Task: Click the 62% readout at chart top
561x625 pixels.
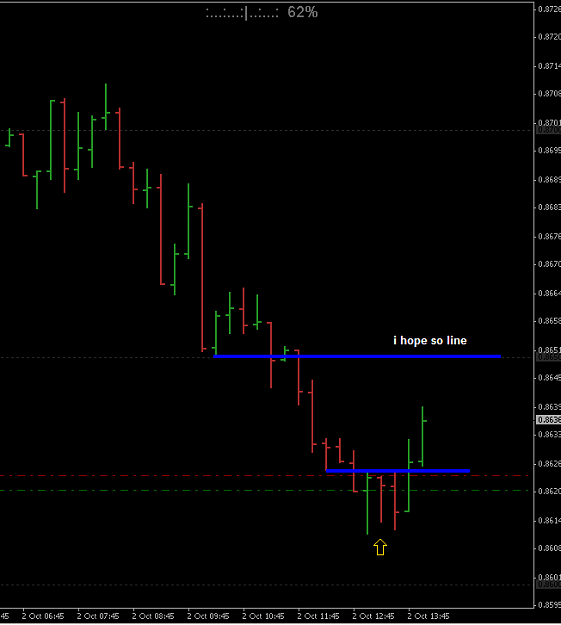Action: (x=303, y=12)
